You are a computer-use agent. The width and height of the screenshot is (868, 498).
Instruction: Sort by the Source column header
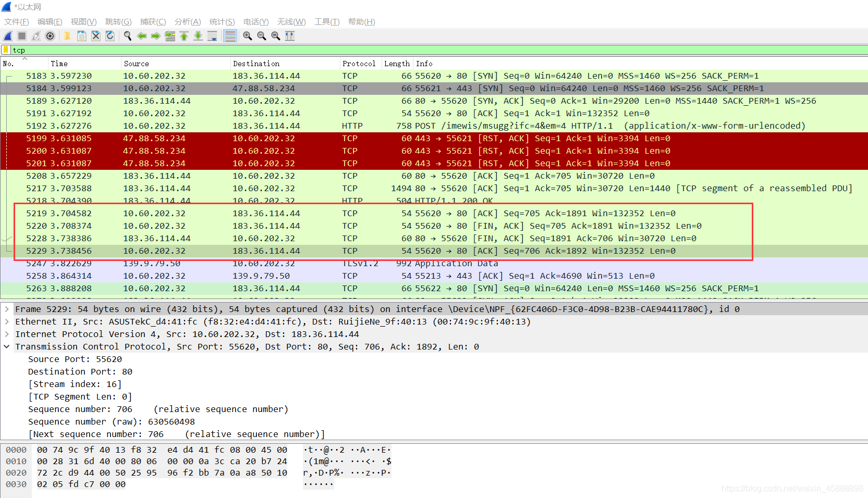(176, 64)
